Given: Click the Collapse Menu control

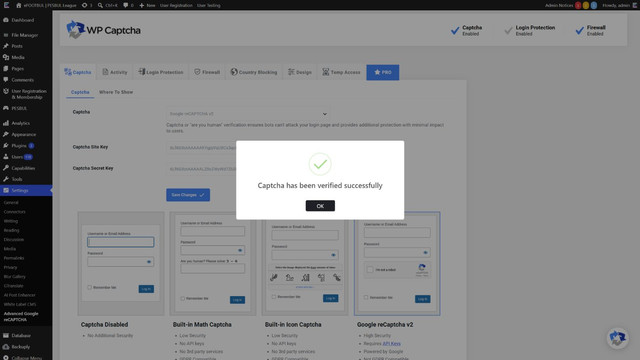Looking at the screenshot, I should click(27, 358).
